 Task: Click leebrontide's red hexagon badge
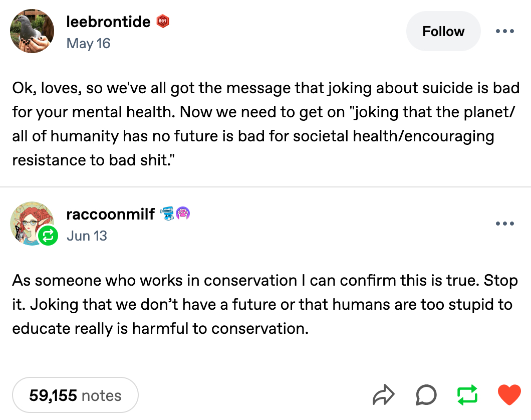click(x=163, y=22)
